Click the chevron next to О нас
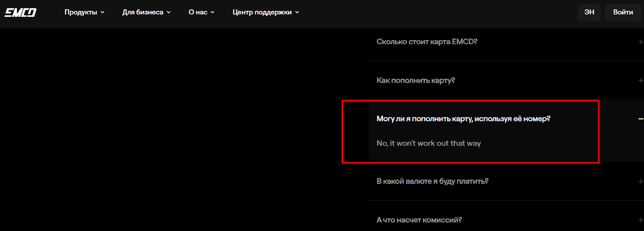Screen dimensions: 644x231 213,12
